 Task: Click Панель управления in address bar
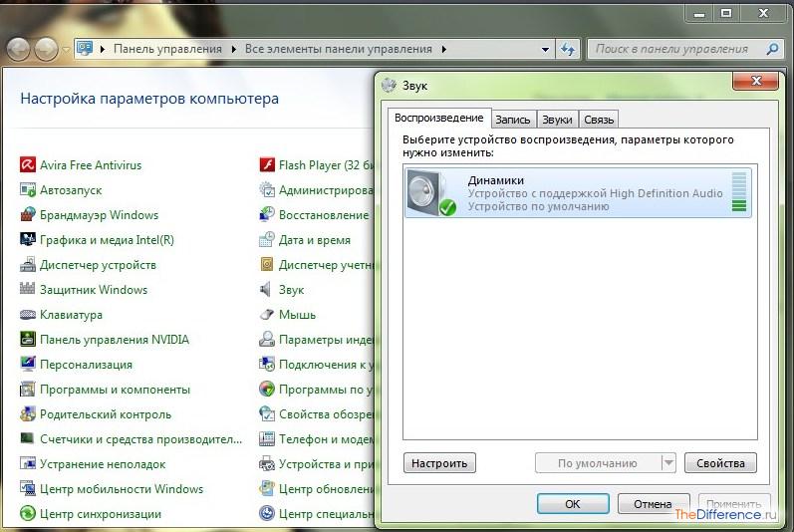167,49
